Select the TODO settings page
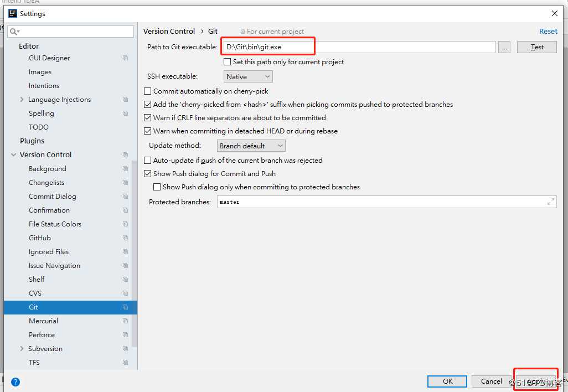Screen dimensions: 568x392 point(38,127)
